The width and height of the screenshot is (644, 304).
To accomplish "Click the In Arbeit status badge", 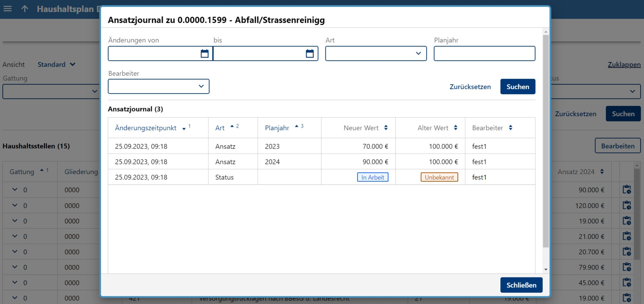I will point(373,177).
